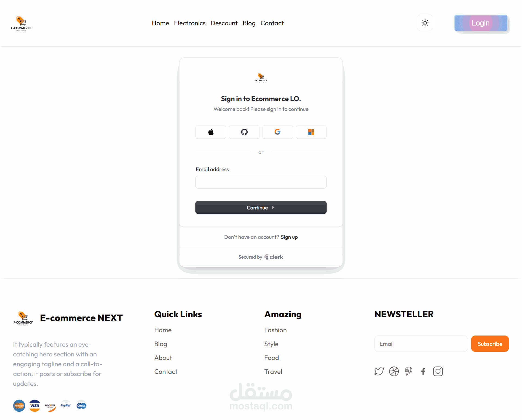Focus the newsletter Email field
The image size is (522, 420).
pos(421,344)
